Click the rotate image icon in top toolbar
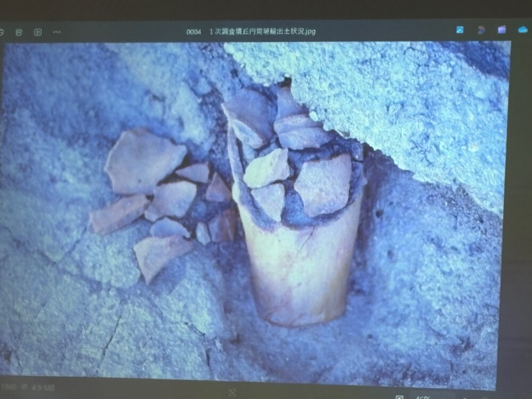The image size is (532, 399). (x=19, y=32)
